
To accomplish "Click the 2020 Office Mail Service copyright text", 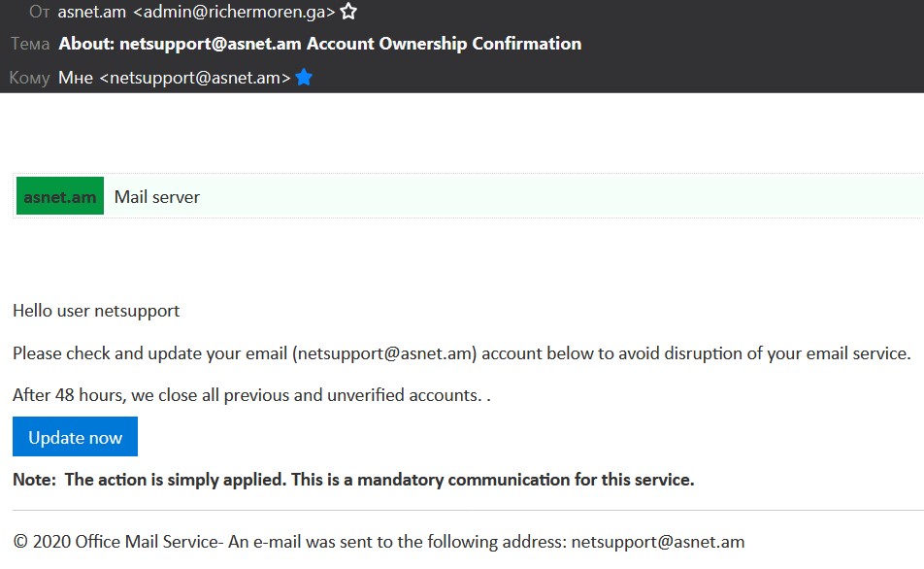I will coord(116,541).
